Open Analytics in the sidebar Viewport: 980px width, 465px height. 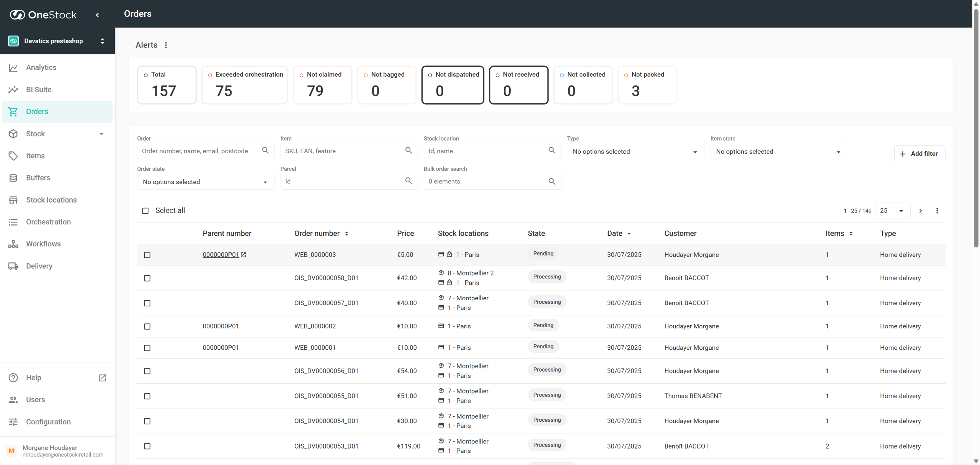[x=41, y=67]
